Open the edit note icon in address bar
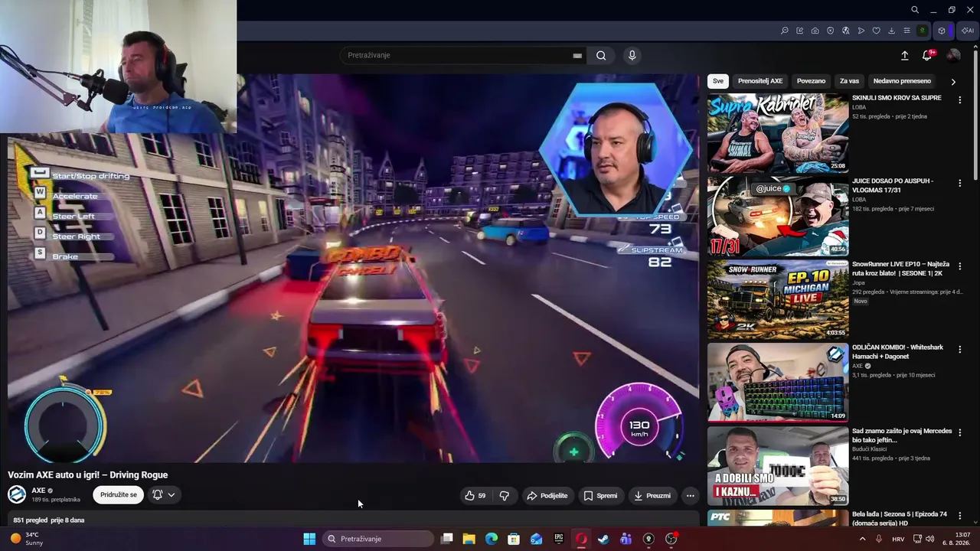 pos(800,31)
